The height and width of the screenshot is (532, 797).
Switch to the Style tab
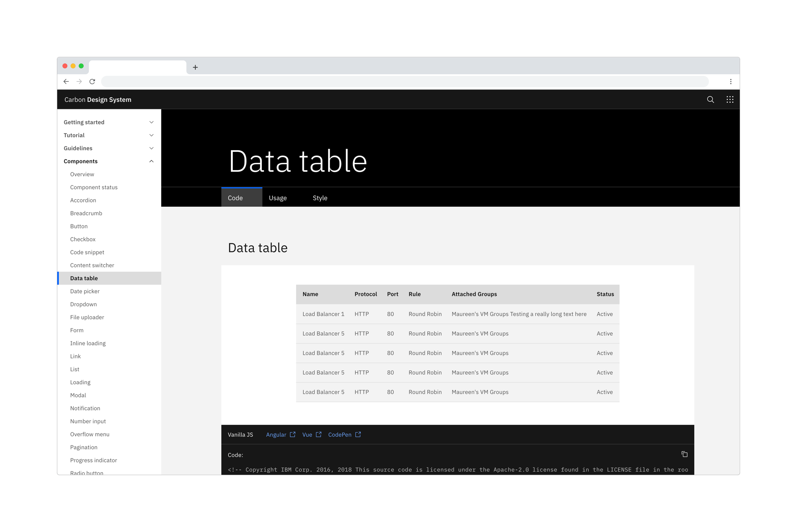[320, 198]
